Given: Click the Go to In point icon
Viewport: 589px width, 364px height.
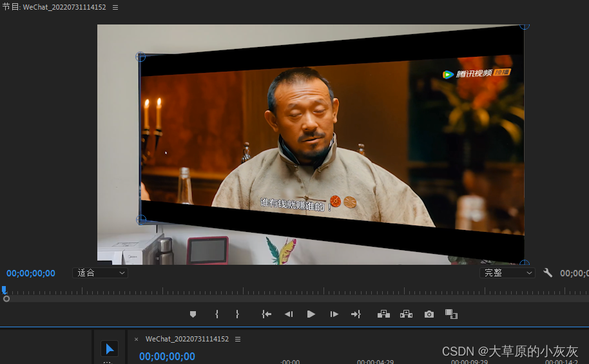Looking at the screenshot, I should pyautogui.click(x=266, y=314).
